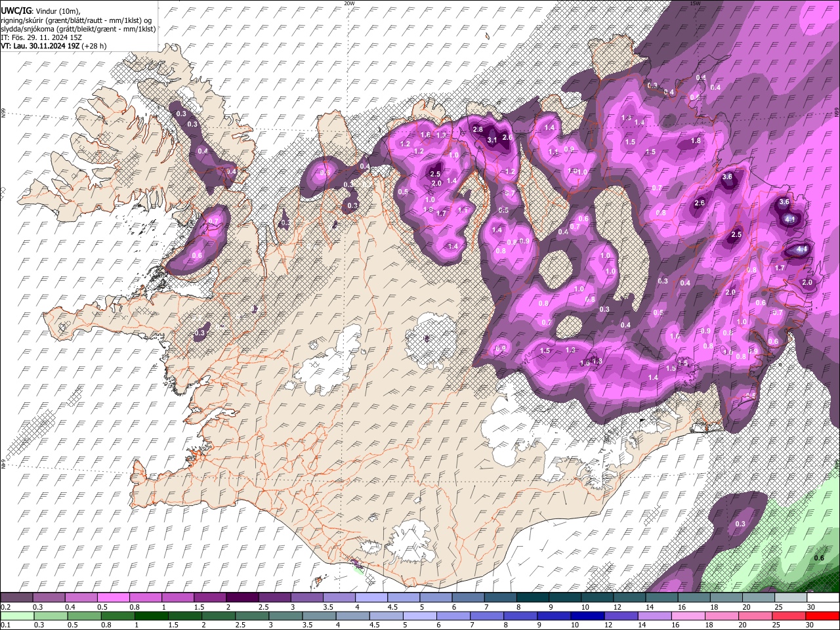Click the 30 label under the red rain swatch
The height and width of the screenshot is (630, 840).
pyautogui.click(x=811, y=625)
